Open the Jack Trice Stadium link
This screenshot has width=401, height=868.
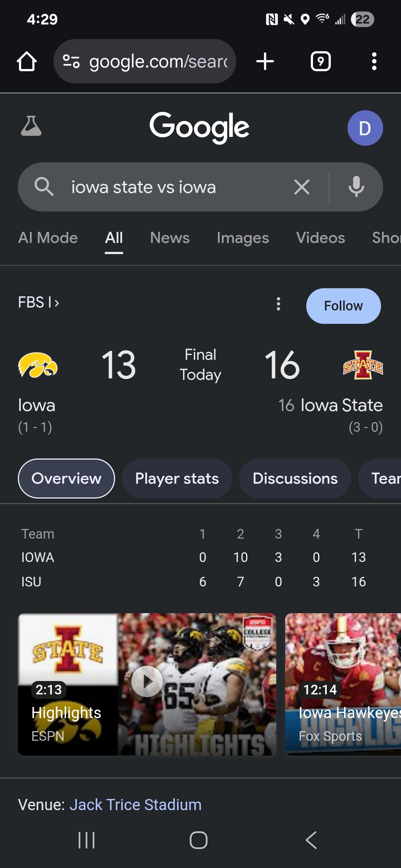pyautogui.click(x=136, y=805)
